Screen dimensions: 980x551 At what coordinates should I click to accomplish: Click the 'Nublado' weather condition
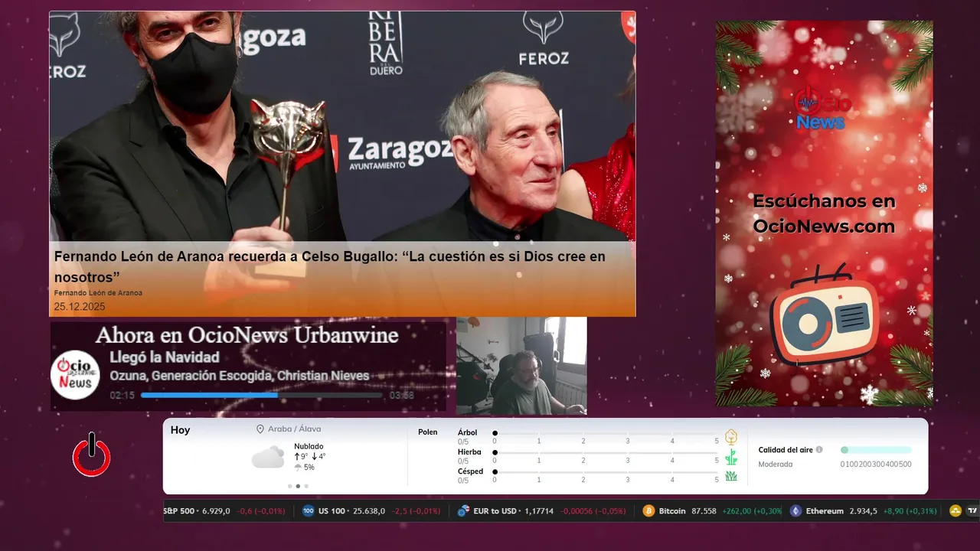point(309,446)
